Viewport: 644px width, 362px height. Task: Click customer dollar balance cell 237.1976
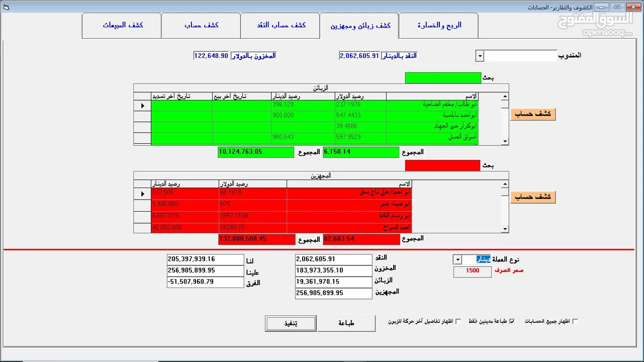[360, 105]
